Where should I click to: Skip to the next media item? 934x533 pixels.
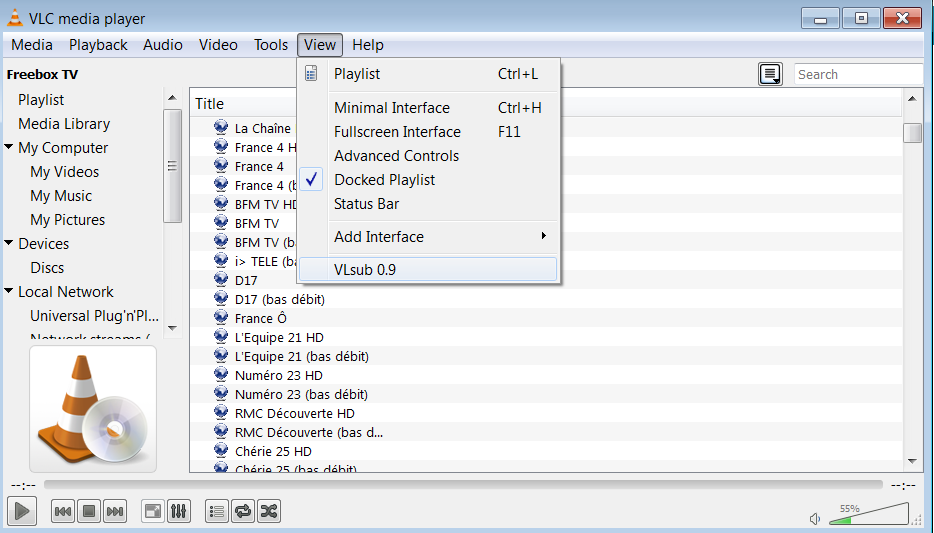114,511
